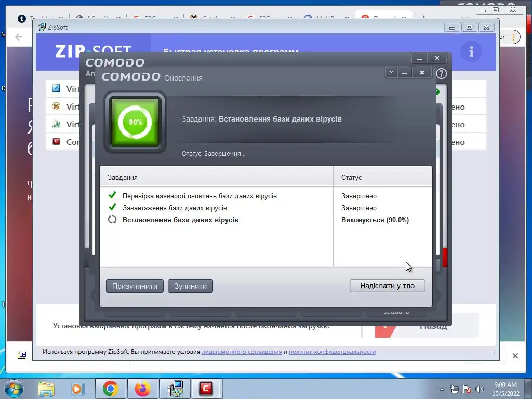Minimize the Comodo update dialog
532x399 pixels.
404,73
